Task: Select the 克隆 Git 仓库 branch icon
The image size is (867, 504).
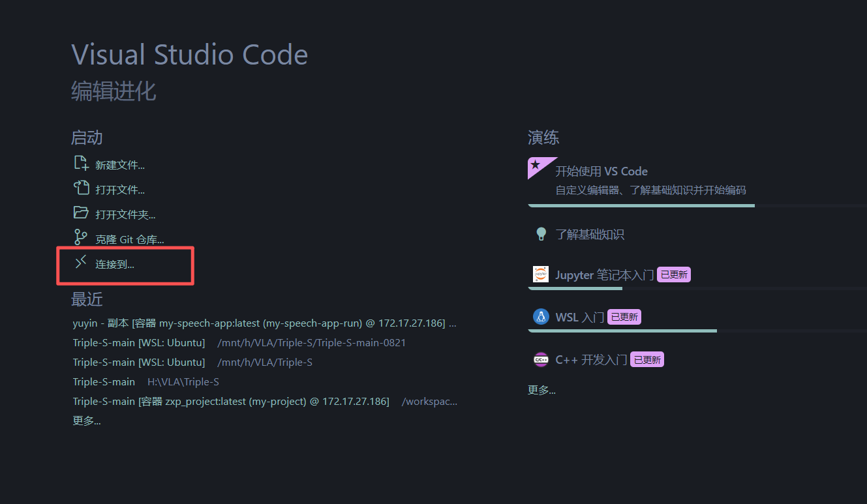Action: (81, 238)
